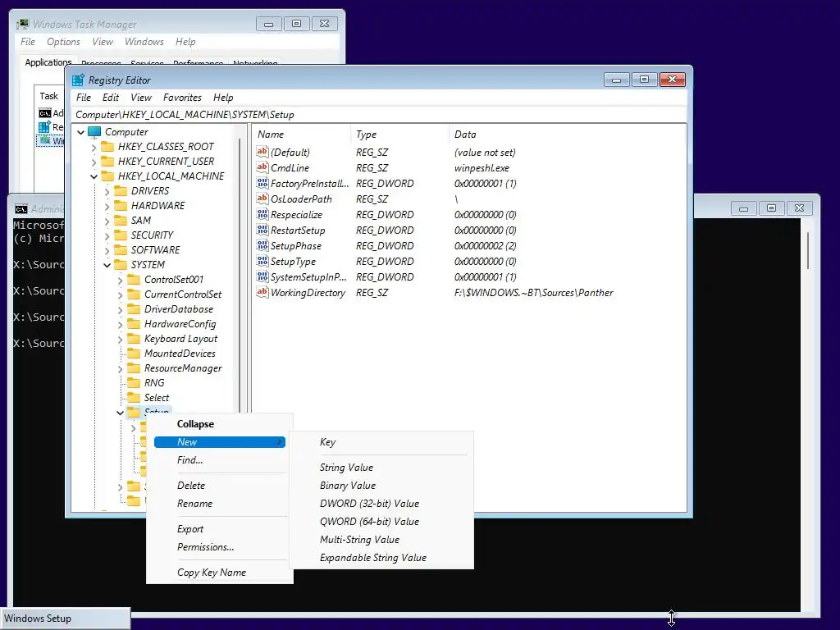
Task: Expand the SOFTWARE key chevron
Action: tap(107, 250)
